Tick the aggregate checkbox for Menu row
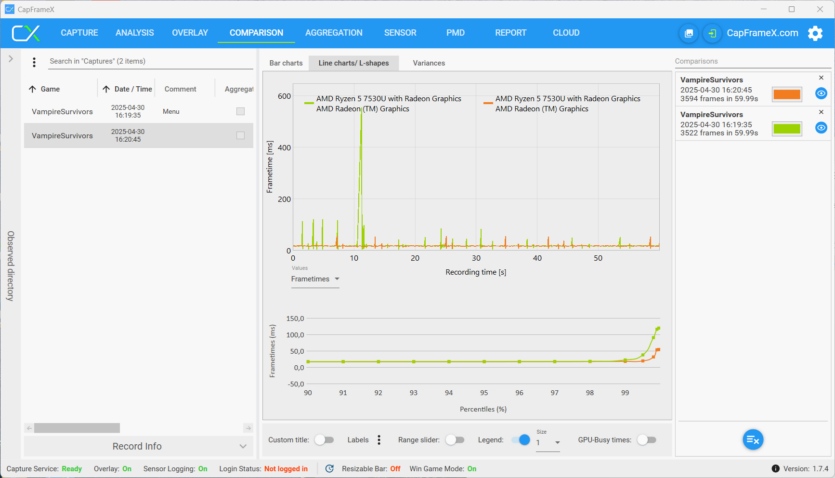835x478 pixels. [x=241, y=111]
